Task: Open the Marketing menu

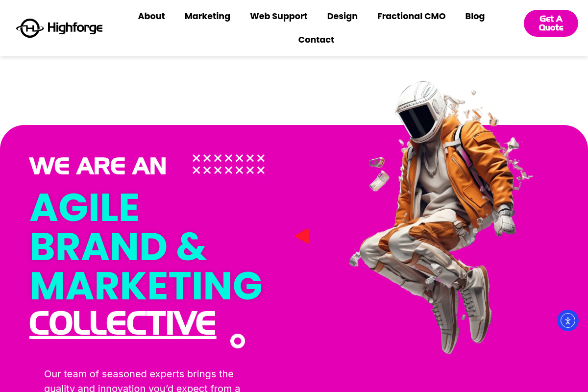Action: point(207,16)
